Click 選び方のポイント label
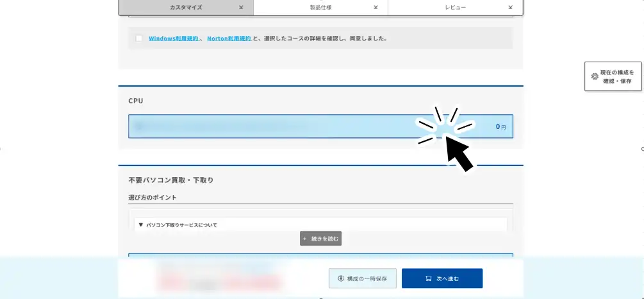The width and height of the screenshot is (644, 299). click(x=153, y=198)
